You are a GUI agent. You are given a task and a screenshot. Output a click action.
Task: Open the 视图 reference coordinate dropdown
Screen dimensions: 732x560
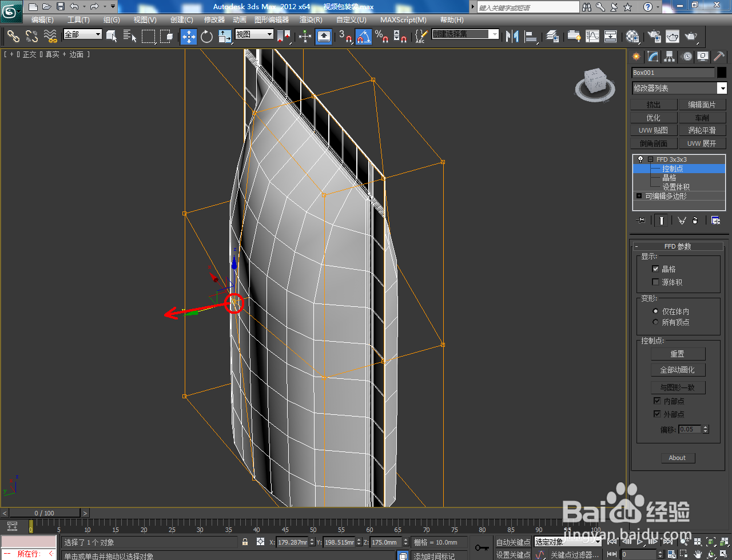[254, 34]
